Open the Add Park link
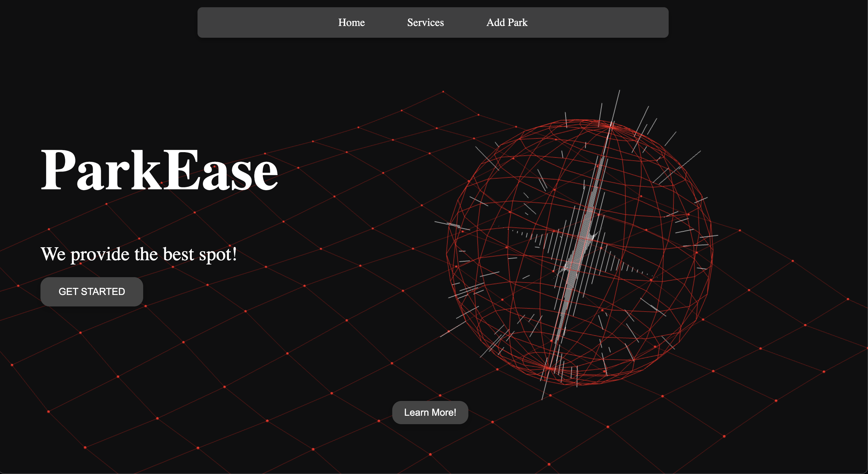 507,23
